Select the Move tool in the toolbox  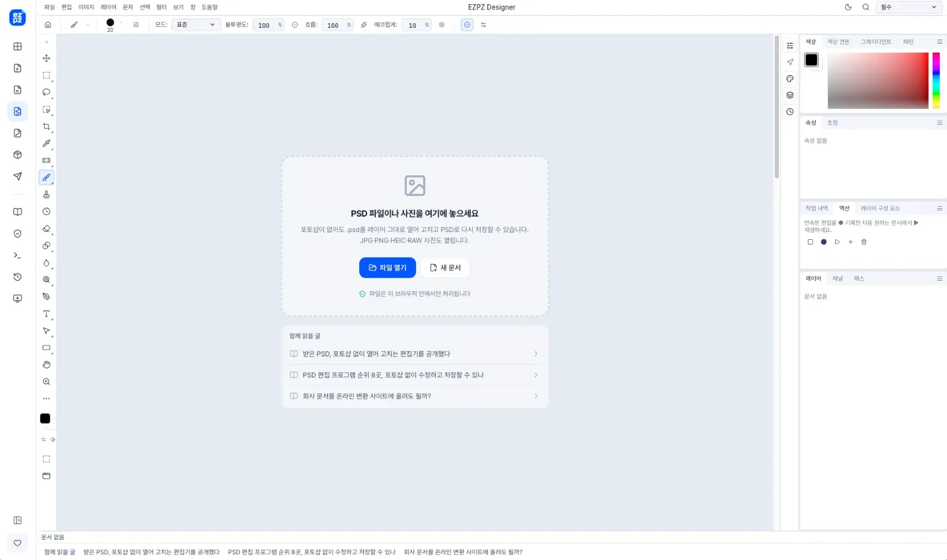click(x=46, y=58)
